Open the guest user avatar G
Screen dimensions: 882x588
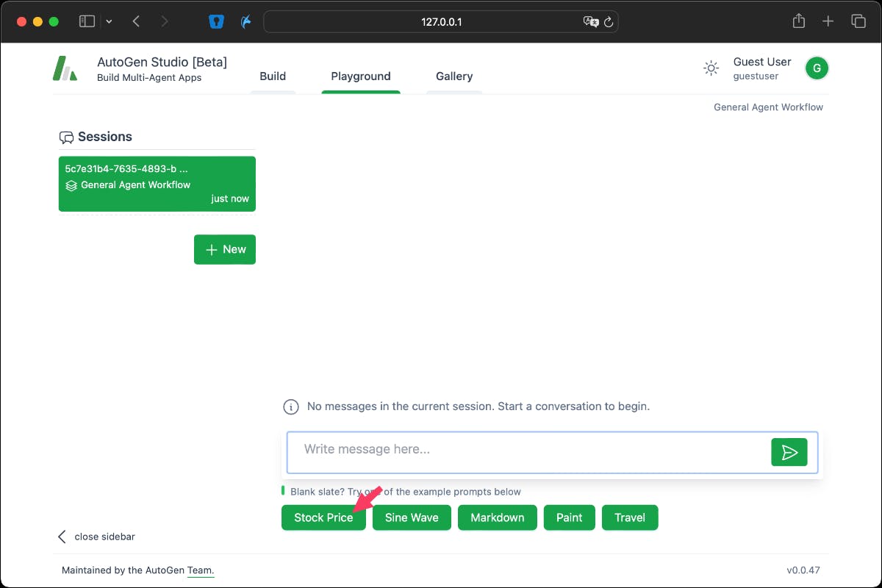point(817,68)
